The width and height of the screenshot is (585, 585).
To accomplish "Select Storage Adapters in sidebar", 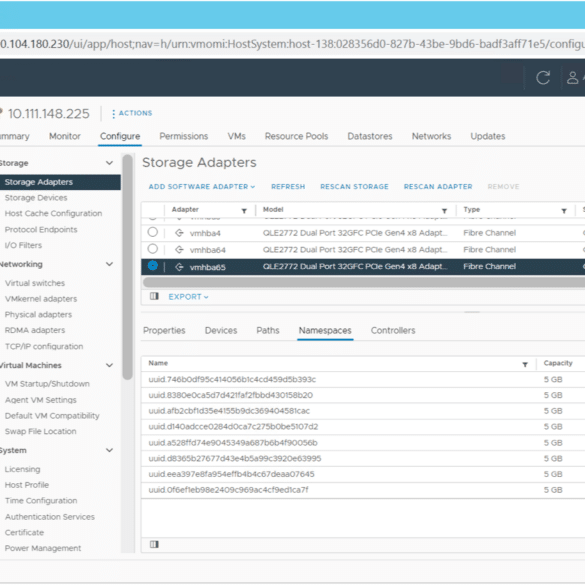I will pyautogui.click(x=60, y=182).
